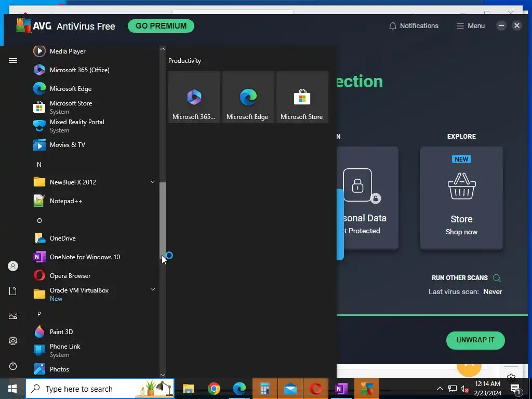Image resolution: width=532 pixels, height=399 pixels.
Task: Click the Microsoft Edge tile under Productivity
Action: (248, 97)
